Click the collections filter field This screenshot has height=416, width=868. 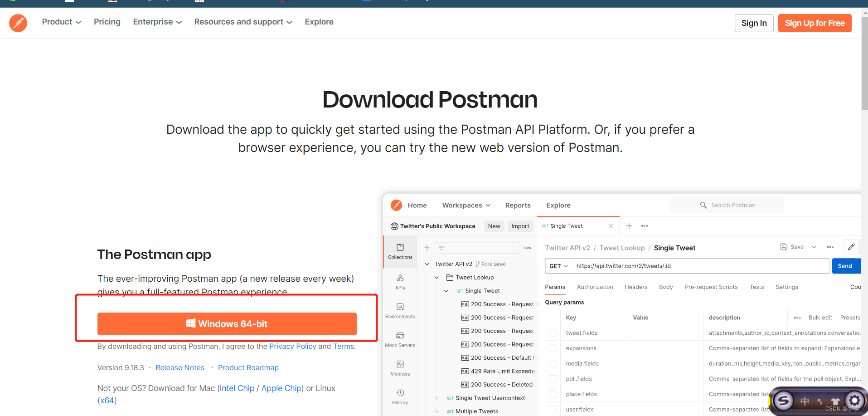(477, 248)
